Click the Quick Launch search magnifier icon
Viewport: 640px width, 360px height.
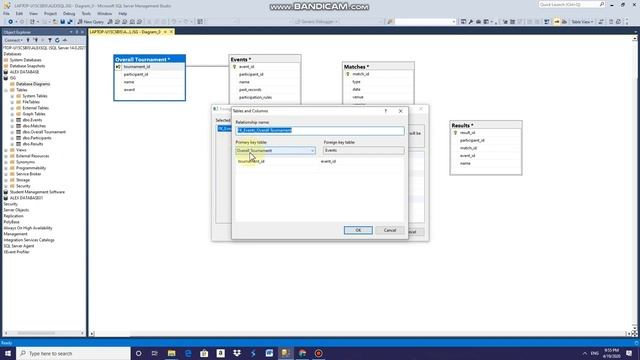coord(602,4)
